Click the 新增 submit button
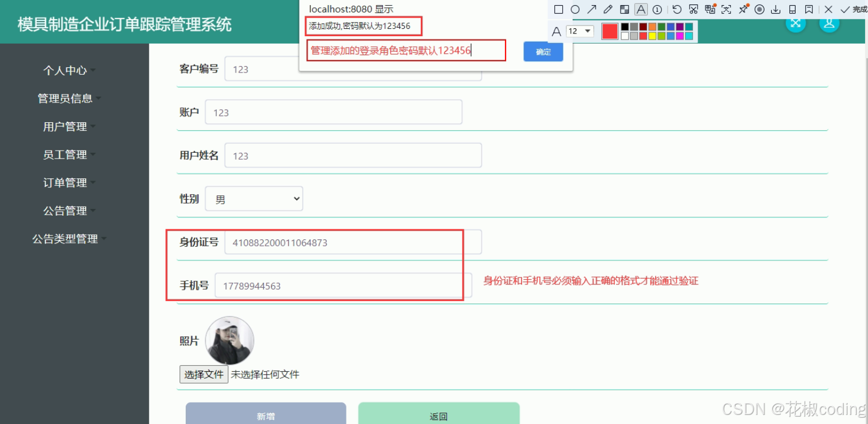The image size is (868, 424). coord(266,416)
